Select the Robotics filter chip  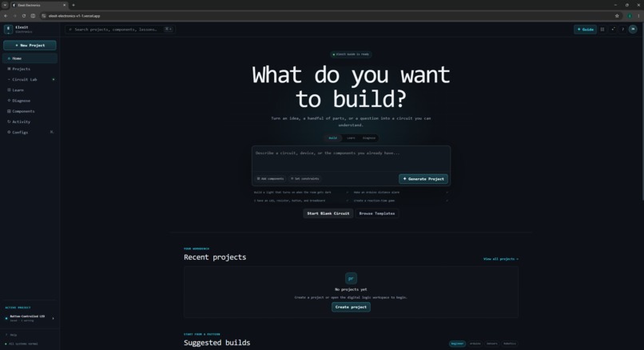[510, 344]
